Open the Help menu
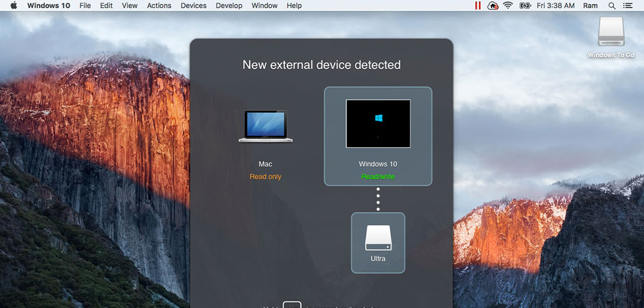Viewport: 644px width, 308px height. (x=294, y=6)
